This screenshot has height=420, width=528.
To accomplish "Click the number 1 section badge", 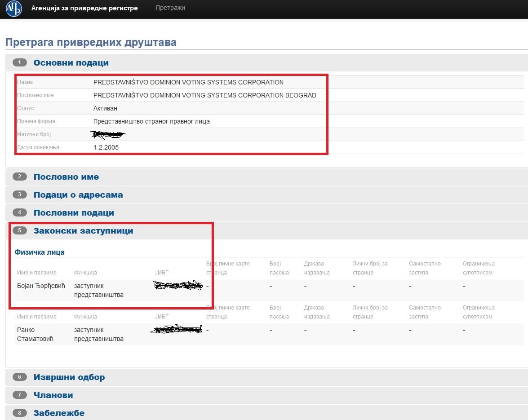I will (x=19, y=62).
